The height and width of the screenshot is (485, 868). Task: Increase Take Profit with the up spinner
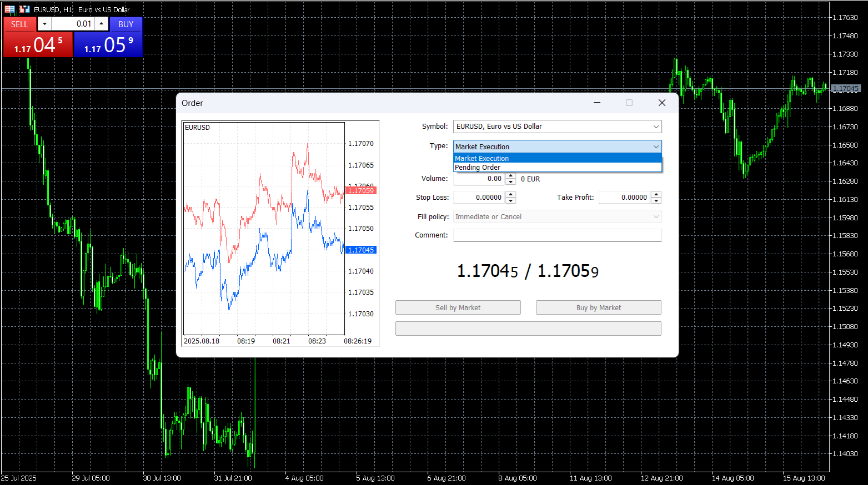(x=656, y=194)
